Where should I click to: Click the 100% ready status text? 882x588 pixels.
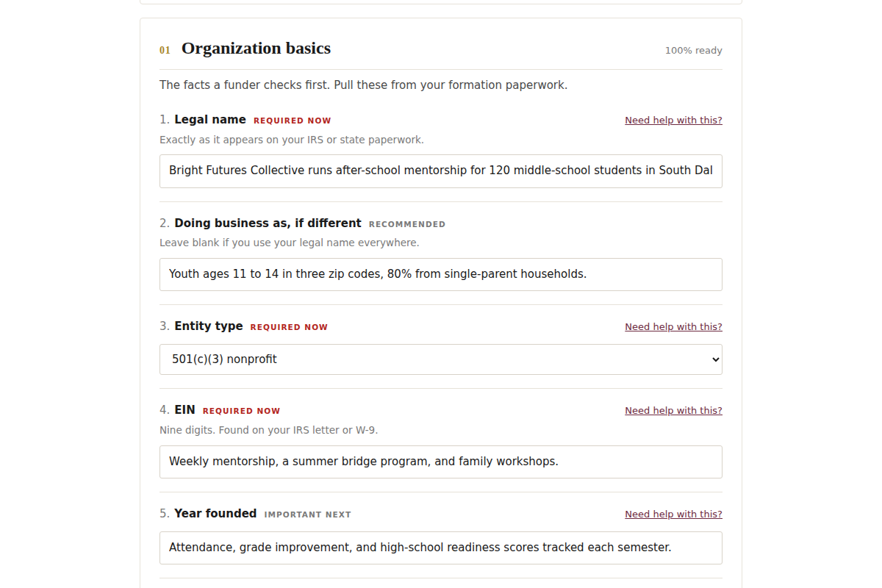click(694, 51)
